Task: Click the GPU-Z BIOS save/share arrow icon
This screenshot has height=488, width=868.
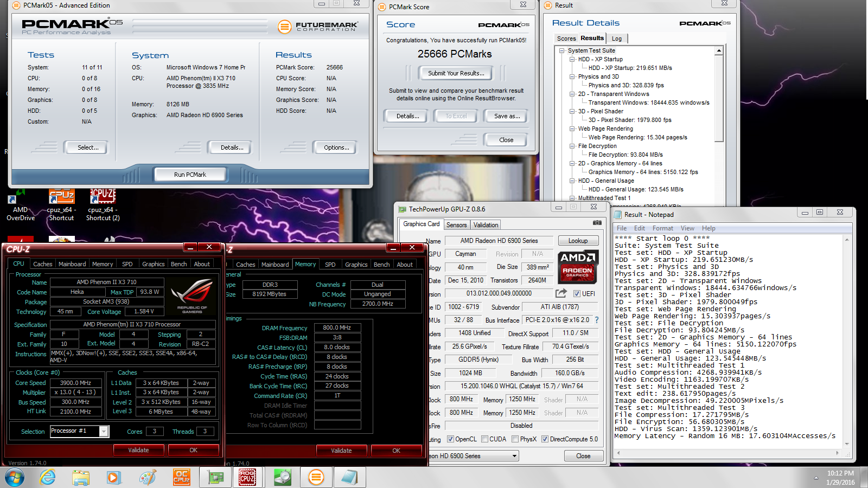Action: 561,293
